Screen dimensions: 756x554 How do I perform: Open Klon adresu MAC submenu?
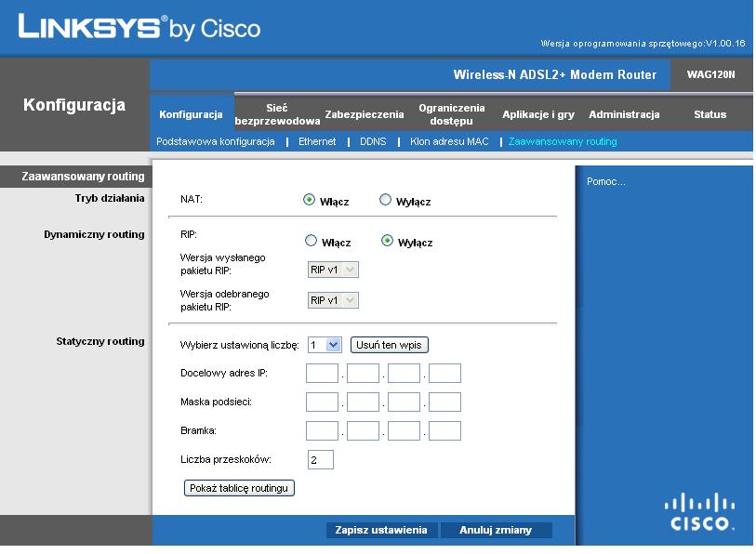coord(449,141)
